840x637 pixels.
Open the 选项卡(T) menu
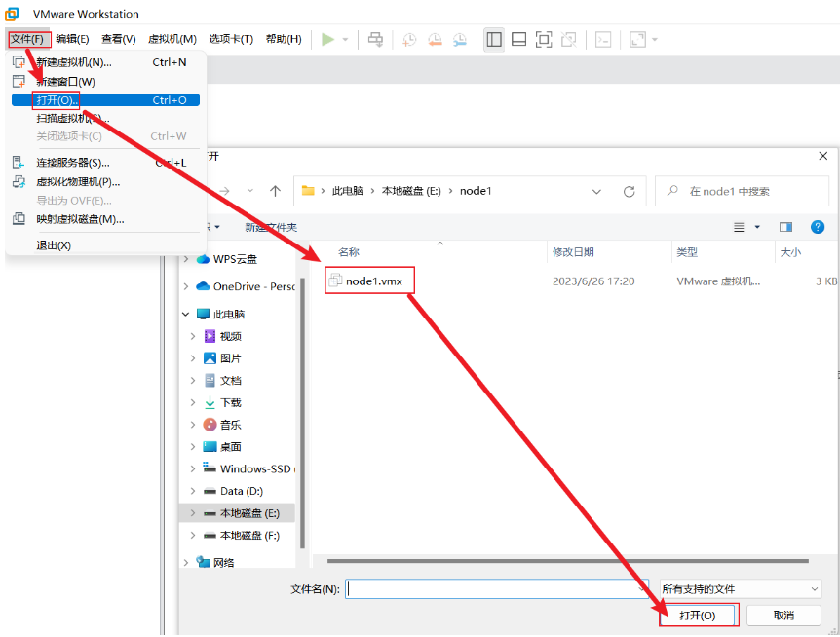coord(231,39)
